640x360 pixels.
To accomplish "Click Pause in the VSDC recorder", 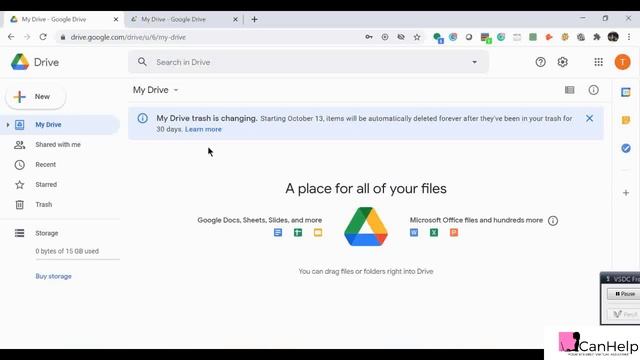I will coord(624,294).
